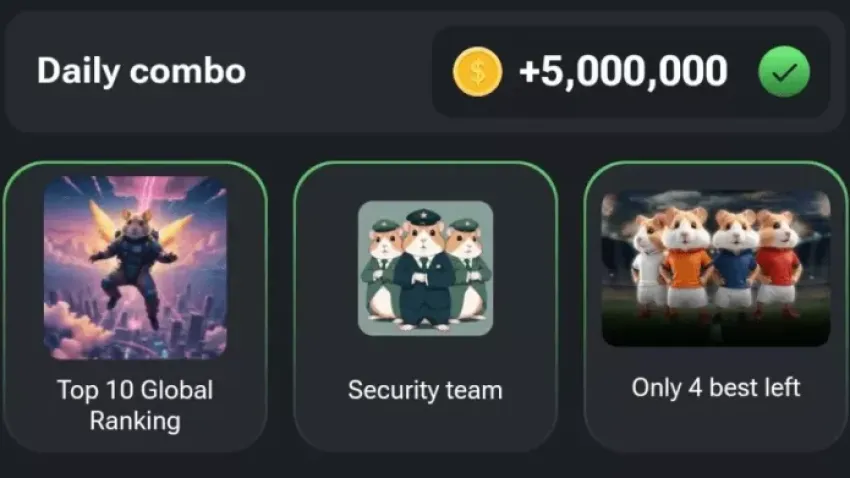Open the Top 10 Global Ranking artwork
This screenshot has width=850, height=478.
135,267
